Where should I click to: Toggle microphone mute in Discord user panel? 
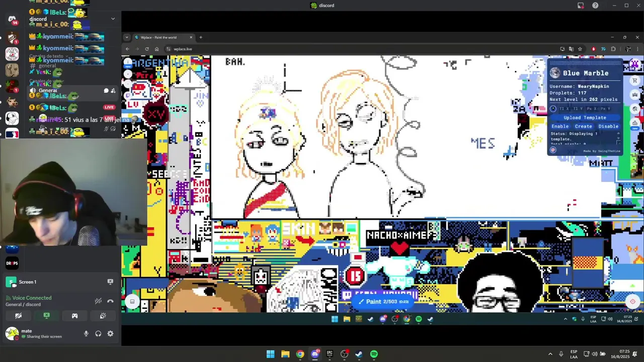tap(86, 333)
